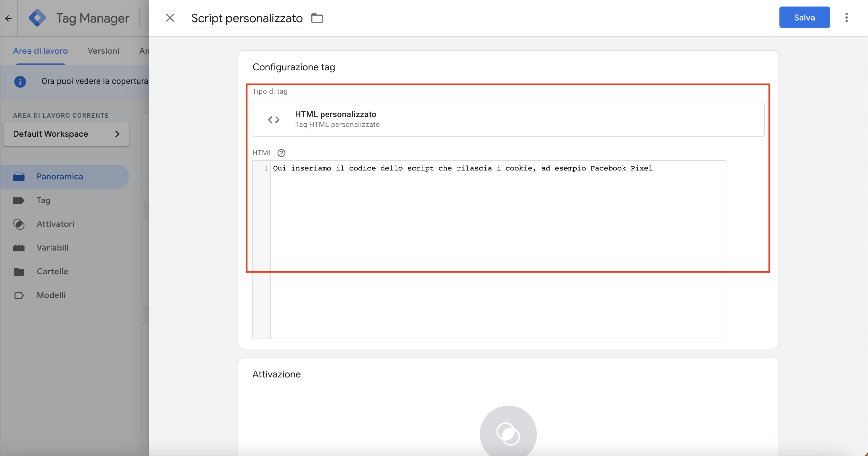Click the Tipo di tag label
868x456 pixels.
[270, 91]
